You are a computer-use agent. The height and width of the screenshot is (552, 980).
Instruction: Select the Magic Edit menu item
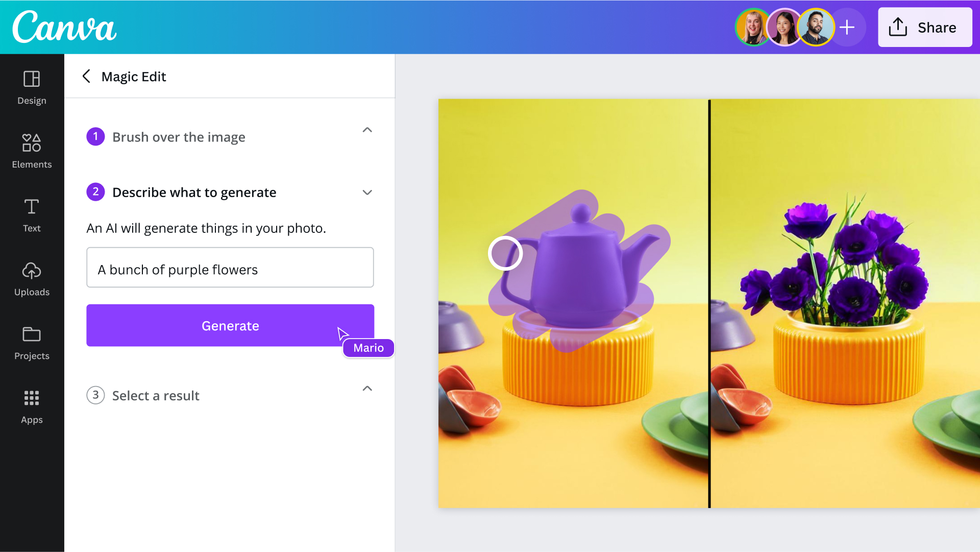(x=134, y=76)
